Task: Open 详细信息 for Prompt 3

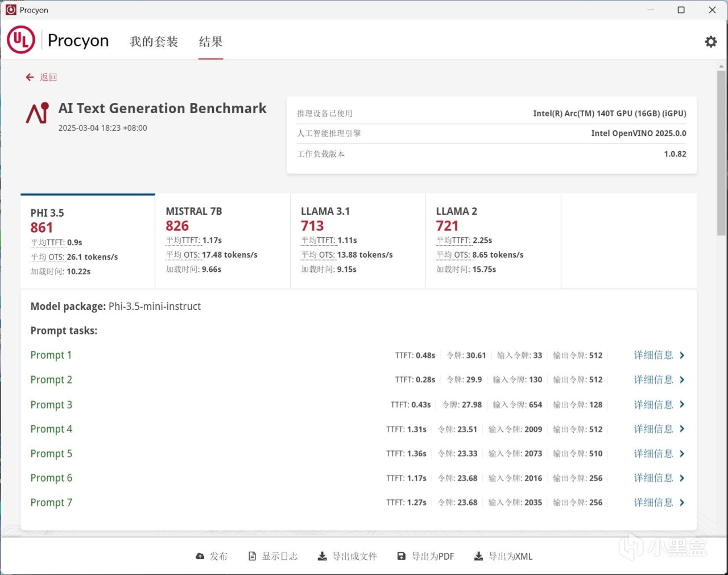Action: pos(653,404)
